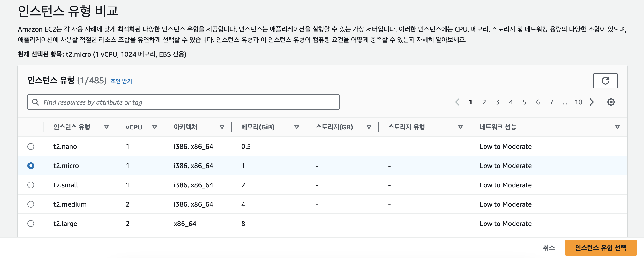The height and width of the screenshot is (258, 644).
Task: Go to previous page with left chevron
Action: pyautogui.click(x=457, y=102)
